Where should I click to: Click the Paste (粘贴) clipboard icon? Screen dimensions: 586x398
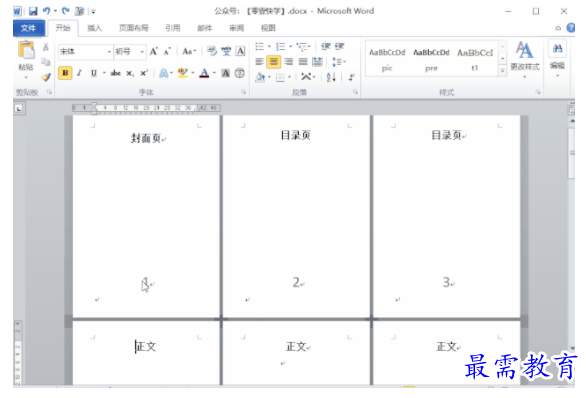[26, 50]
